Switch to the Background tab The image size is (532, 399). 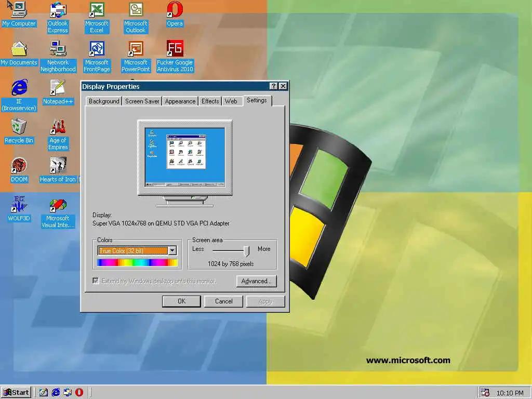(104, 101)
